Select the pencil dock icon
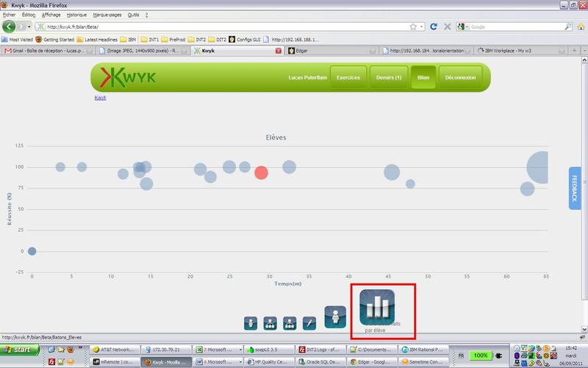 coord(309,323)
